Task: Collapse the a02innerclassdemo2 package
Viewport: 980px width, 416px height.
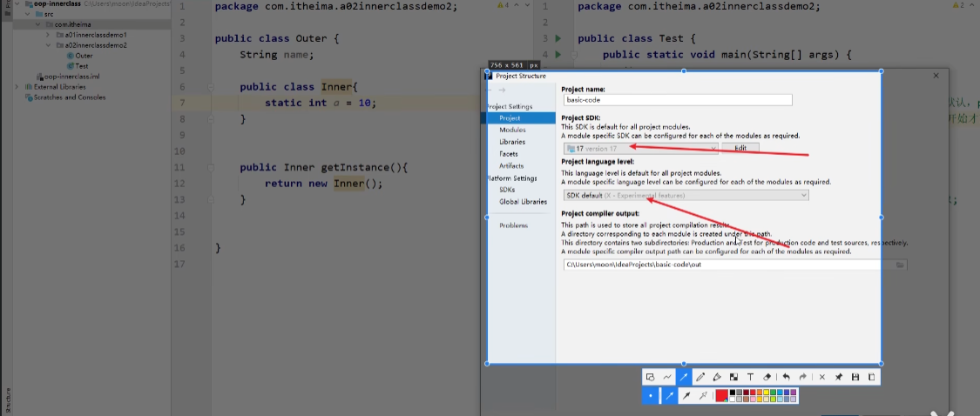Action: pos(48,45)
